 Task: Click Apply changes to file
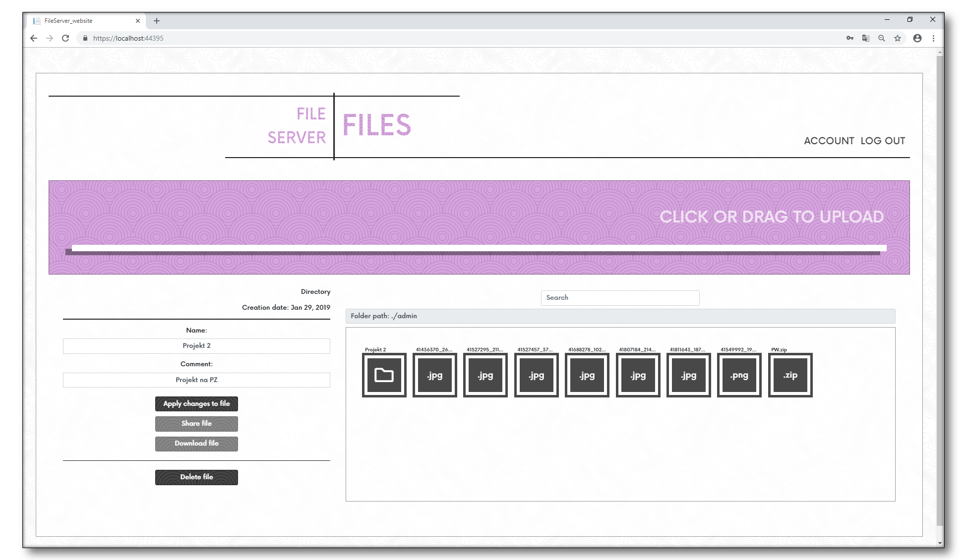click(x=196, y=404)
